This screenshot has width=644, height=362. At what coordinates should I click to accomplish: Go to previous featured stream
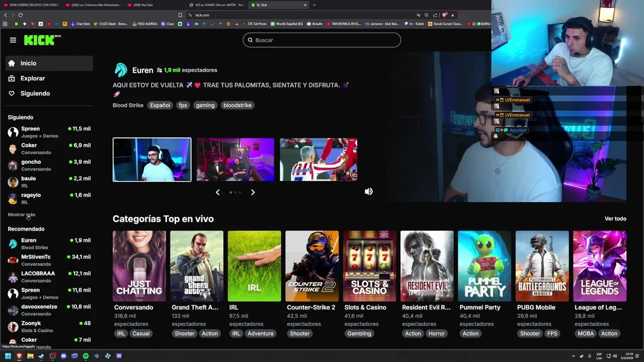217,192
